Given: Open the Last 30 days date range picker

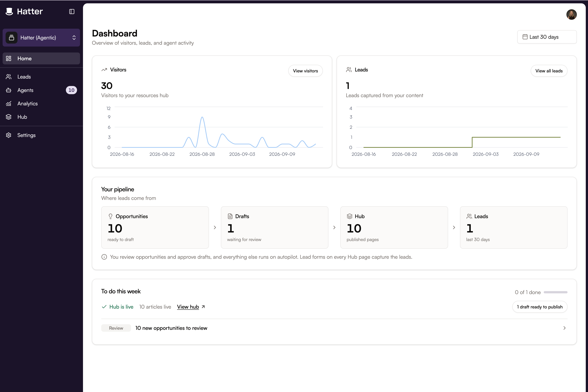Looking at the screenshot, I should (547, 37).
